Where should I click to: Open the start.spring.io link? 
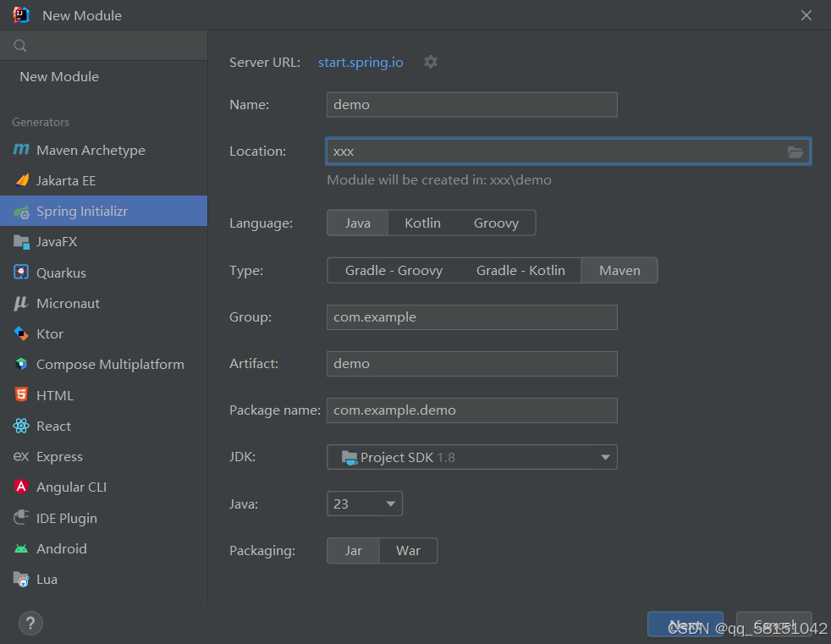click(x=360, y=62)
